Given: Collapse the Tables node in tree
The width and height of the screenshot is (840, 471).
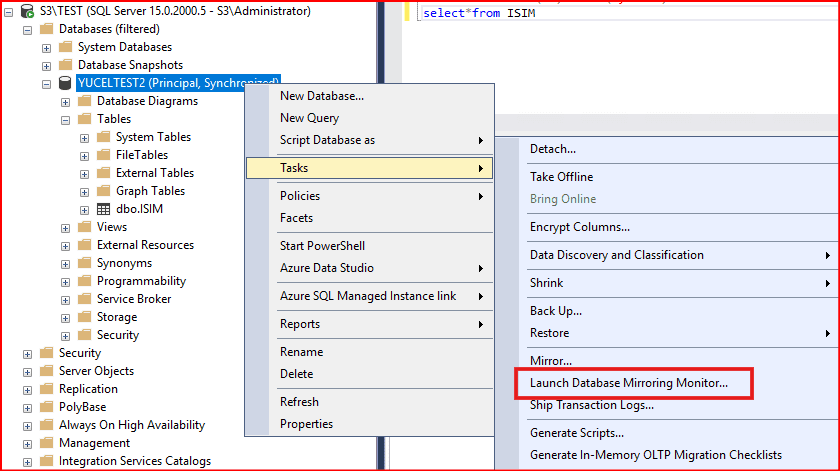Looking at the screenshot, I should 66,119.
